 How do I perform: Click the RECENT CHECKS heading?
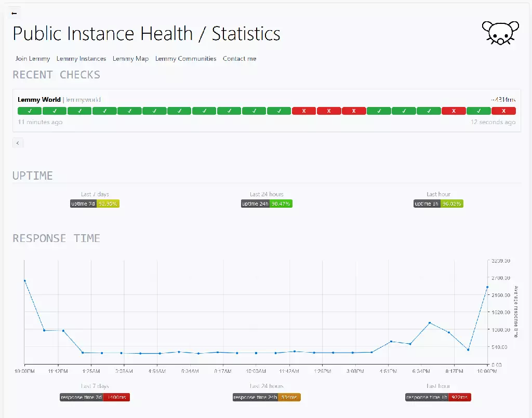click(56, 75)
